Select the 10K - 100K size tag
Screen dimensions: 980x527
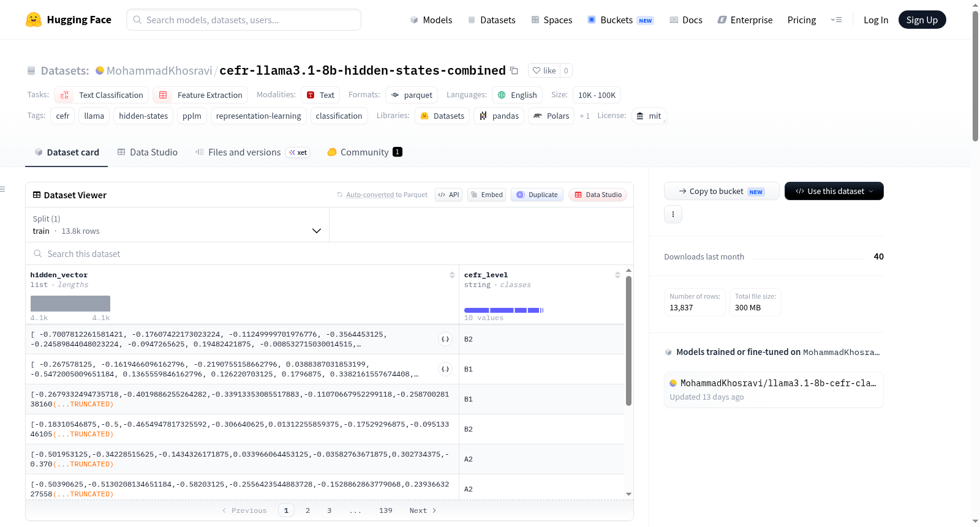click(597, 95)
